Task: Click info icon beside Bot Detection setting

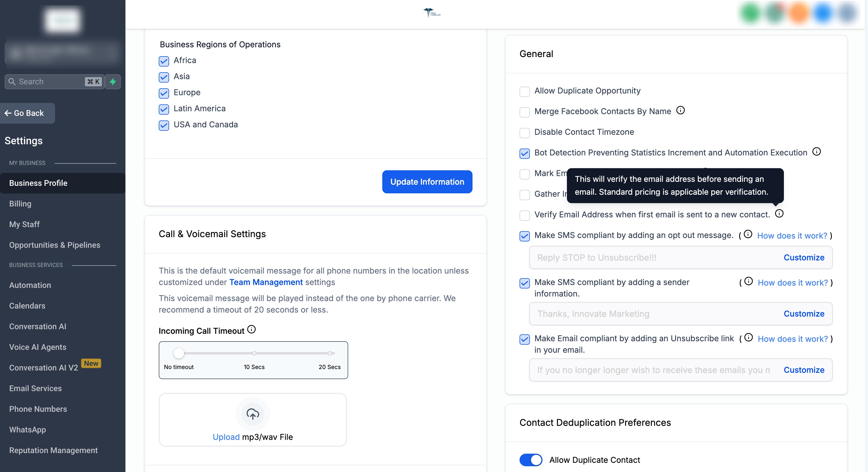Action: coord(816,151)
